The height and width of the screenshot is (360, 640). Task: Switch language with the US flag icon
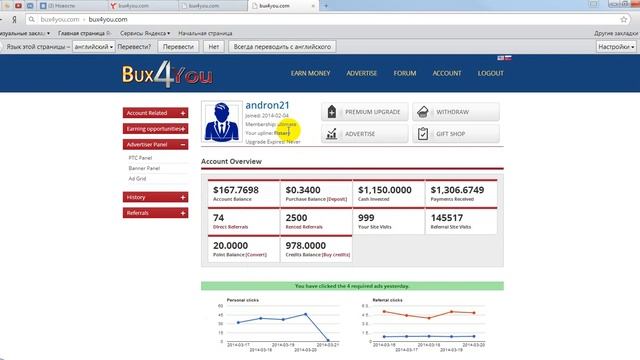[x=500, y=58]
